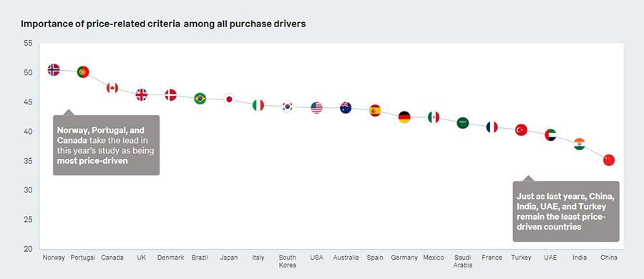Click the 25 y-axis value

pos(28,220)
